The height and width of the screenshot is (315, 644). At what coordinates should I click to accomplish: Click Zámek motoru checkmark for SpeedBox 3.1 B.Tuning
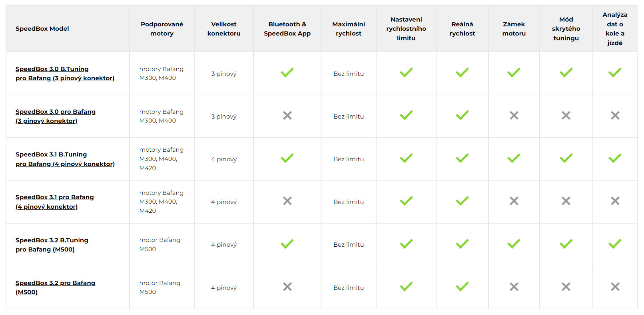(x=514, y=158)
